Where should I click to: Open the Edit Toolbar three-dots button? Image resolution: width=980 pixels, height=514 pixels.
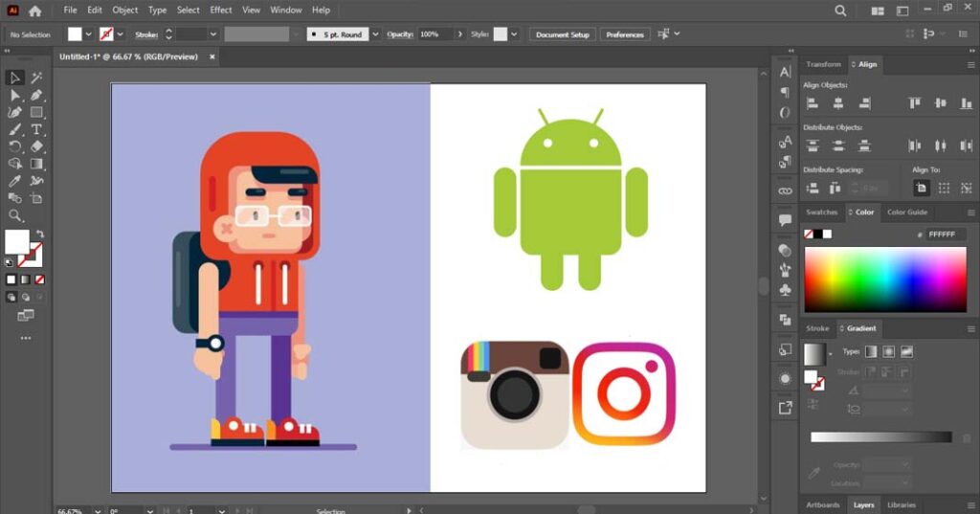click(26, 338)
